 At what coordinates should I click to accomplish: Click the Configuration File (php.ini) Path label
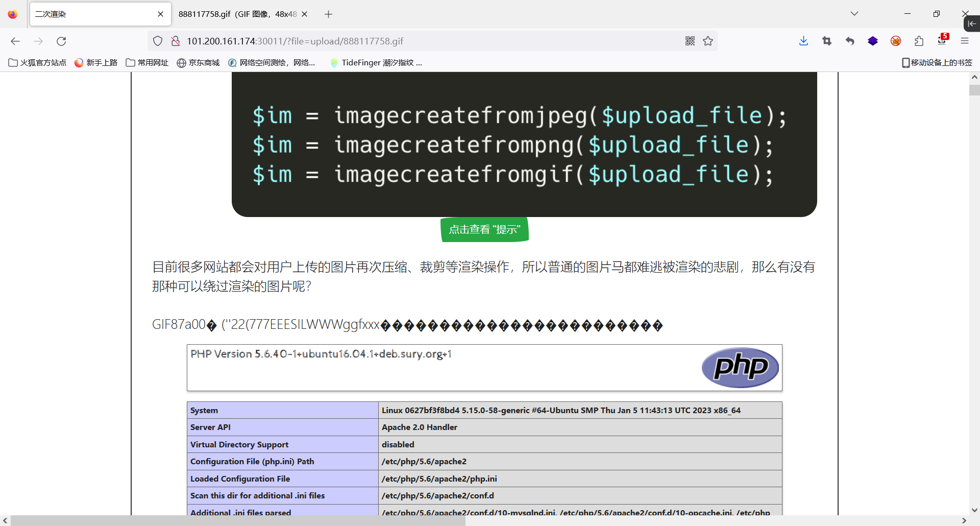pos(252,462)
